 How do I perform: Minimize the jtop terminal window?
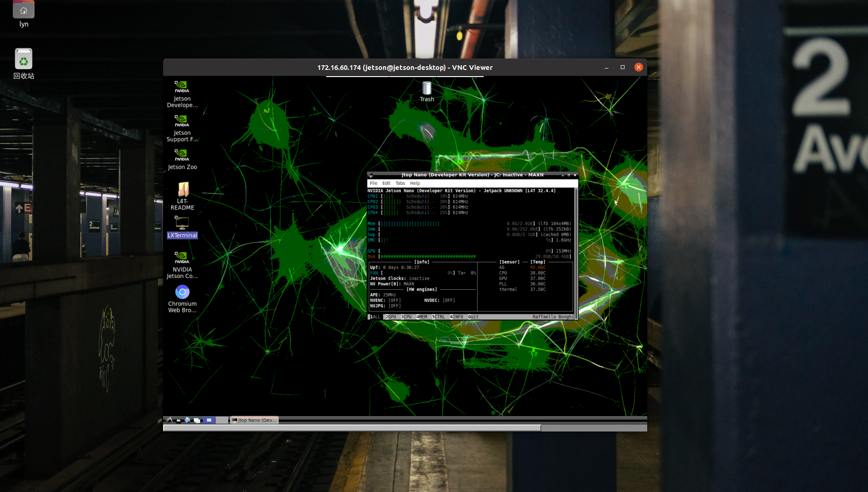563,175
